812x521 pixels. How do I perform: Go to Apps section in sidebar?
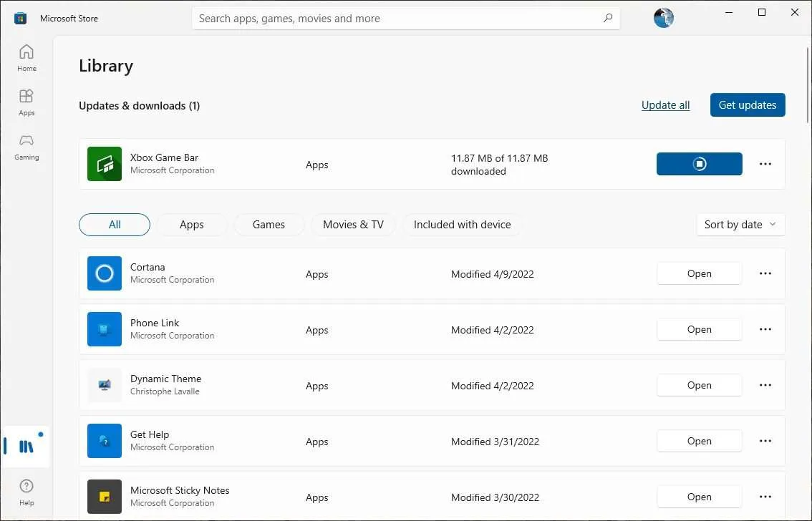click(x=26, y=102)
